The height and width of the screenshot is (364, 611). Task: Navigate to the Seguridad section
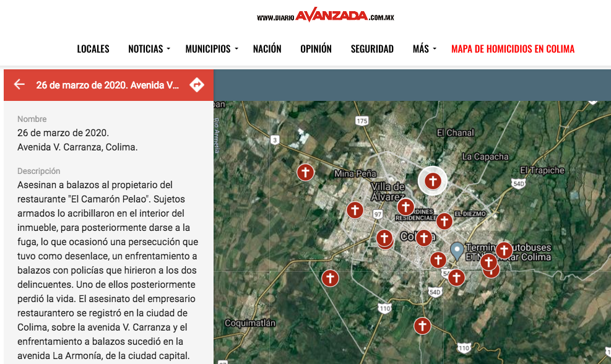(x=372, y=49)
